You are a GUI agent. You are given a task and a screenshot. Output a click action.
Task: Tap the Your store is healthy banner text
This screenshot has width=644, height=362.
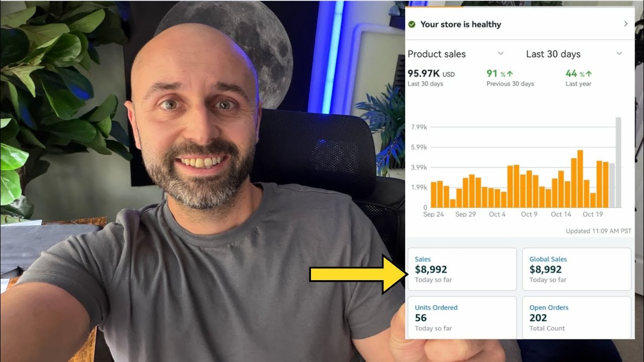tap(460, 24)
